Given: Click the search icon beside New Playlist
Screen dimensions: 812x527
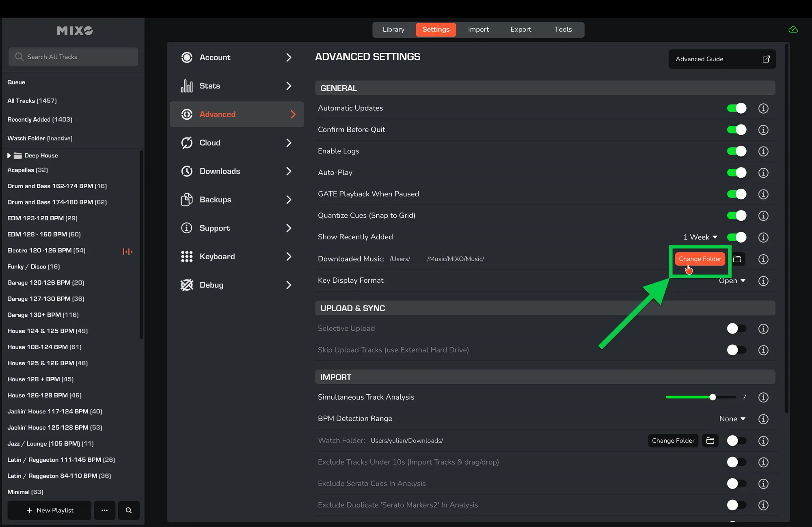Looking at the screenshot, I should [x=129, y=510].
